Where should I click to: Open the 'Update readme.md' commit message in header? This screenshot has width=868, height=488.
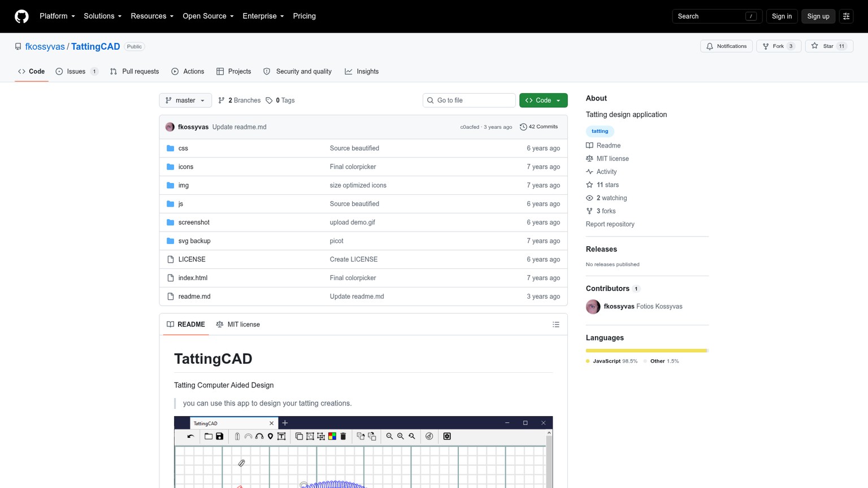pos(239,127)
